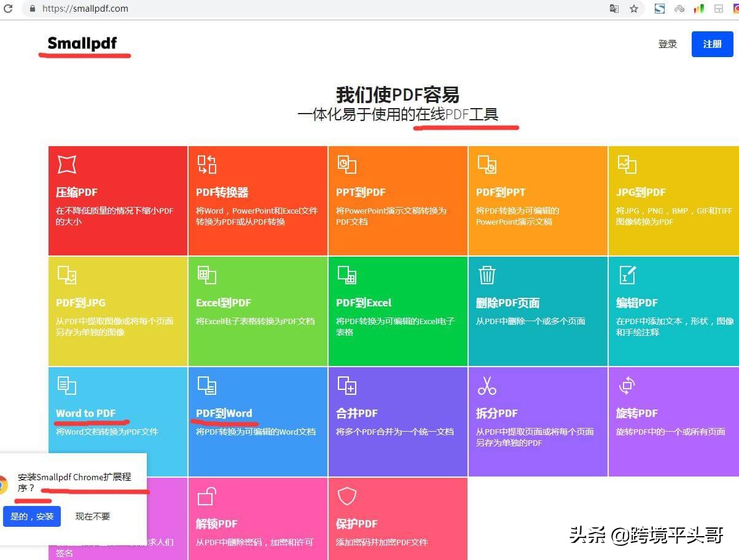Click the Chrome logo in install popup
The width and height of the screenshot is (739, 560).
pos(2,484)
